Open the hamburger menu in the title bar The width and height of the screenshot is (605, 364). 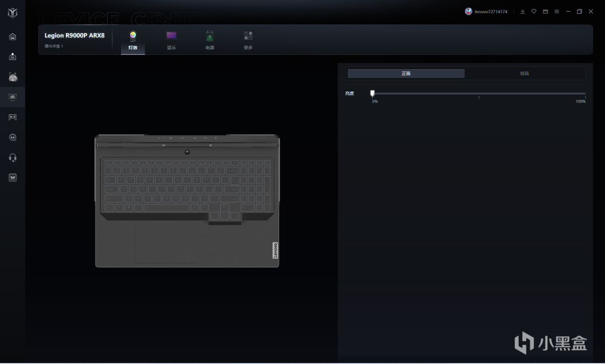click(x=557, y=11)
